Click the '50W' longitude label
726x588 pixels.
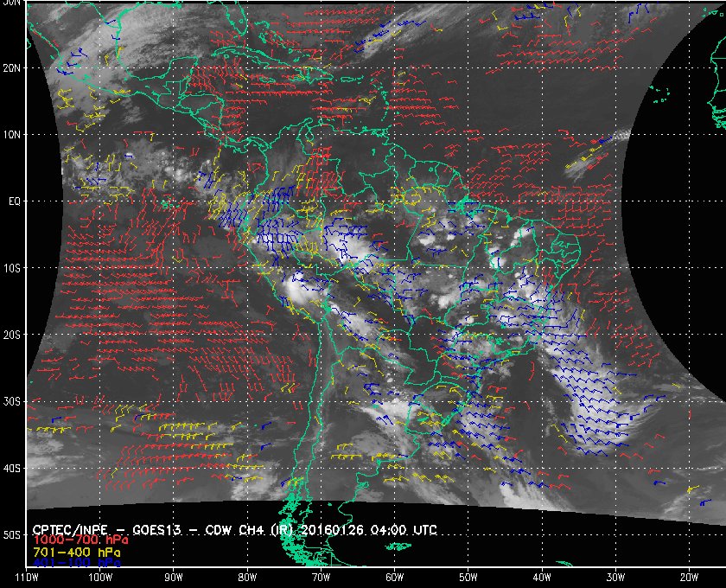(x=468, y=578)
